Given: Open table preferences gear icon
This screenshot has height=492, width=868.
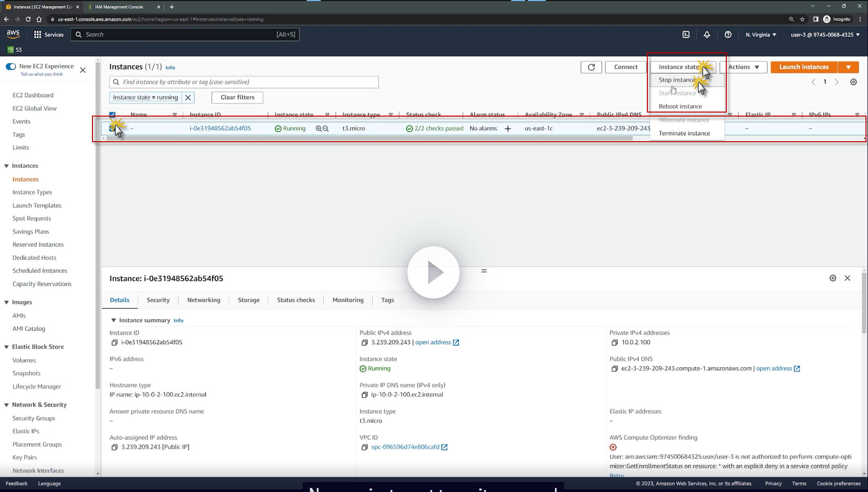Looking at the screenshot, I should 853,82.
